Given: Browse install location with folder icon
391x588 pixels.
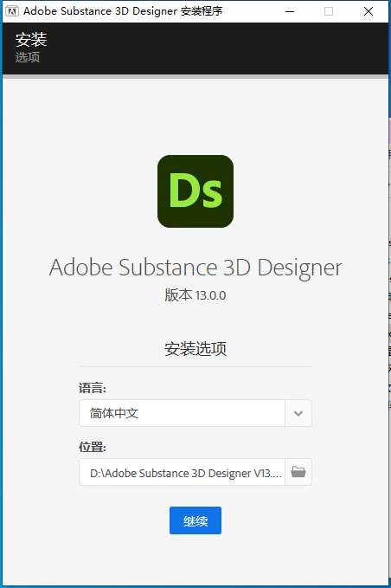Looking at the screenshot, I should 298,472.
